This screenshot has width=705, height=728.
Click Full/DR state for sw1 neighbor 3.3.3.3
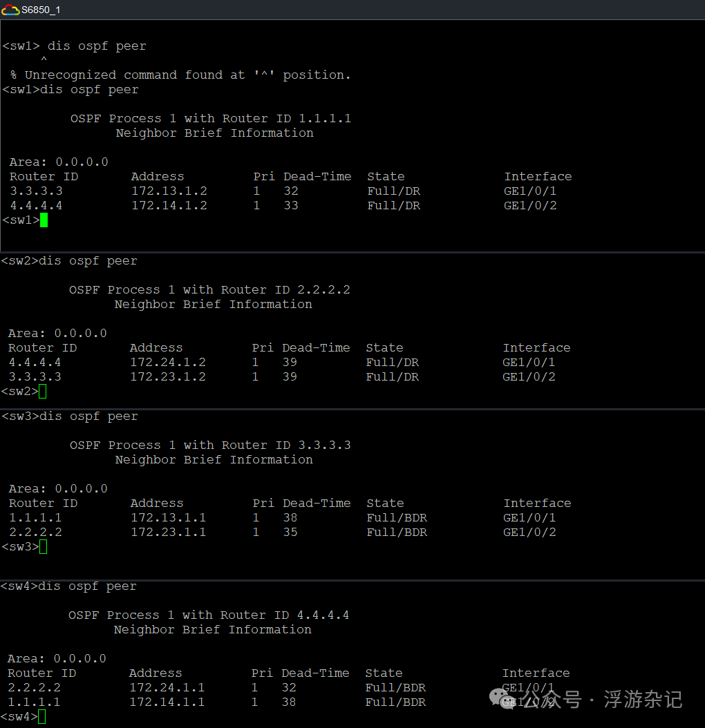pos(394,191)
